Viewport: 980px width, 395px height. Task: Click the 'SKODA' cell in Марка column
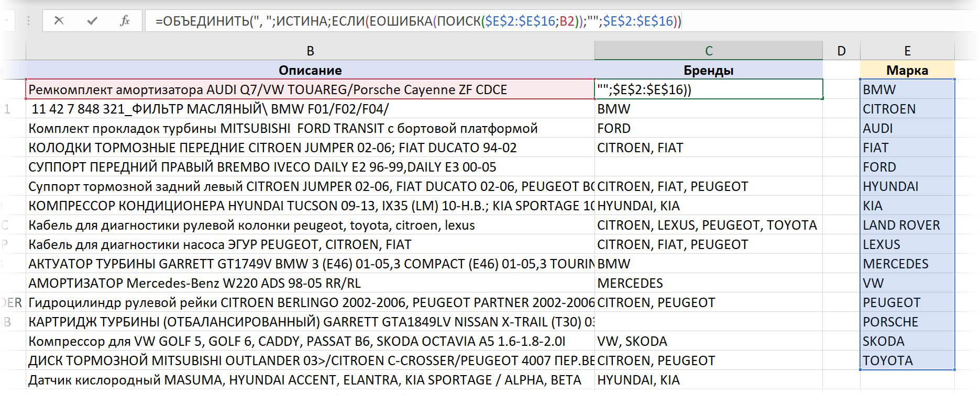(907, 341)
